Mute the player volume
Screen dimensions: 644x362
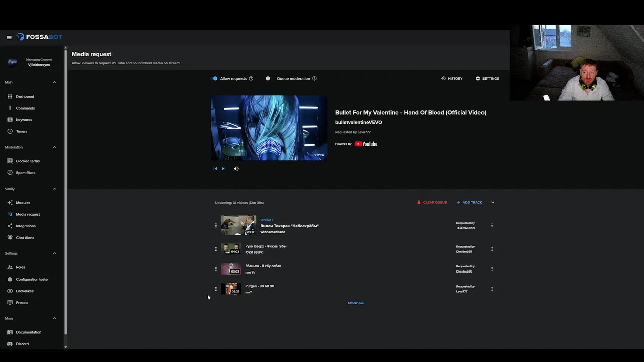tap(236, 169)
